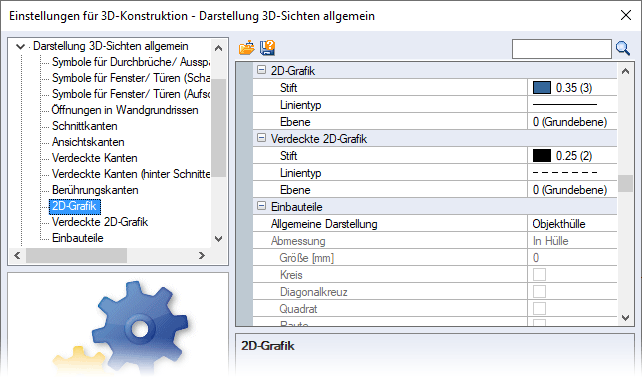Select the Schnittkanten tree item
The image size is (642, 377).
[85, 126]
